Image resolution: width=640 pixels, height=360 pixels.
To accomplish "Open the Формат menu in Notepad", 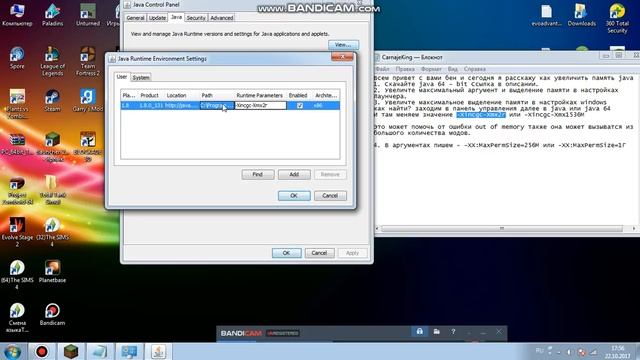I will pyautogui.click(x=431, y=69).
